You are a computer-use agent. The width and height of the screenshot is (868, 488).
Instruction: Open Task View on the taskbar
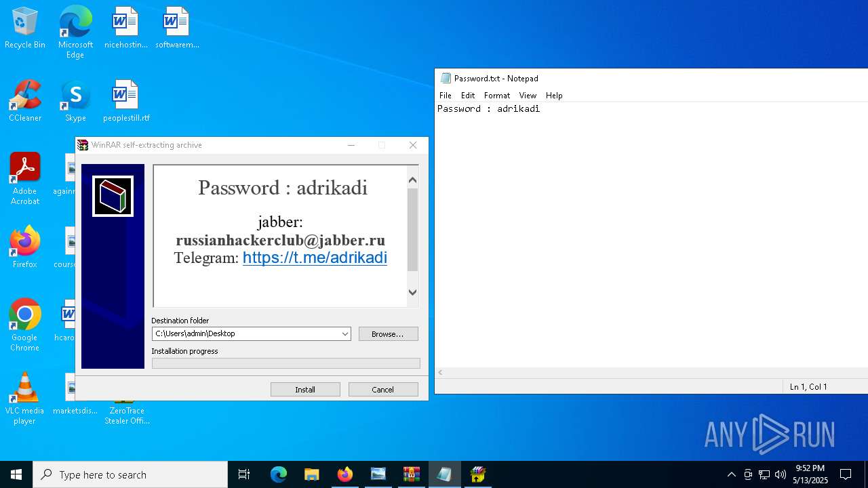(x=244, y=474)
